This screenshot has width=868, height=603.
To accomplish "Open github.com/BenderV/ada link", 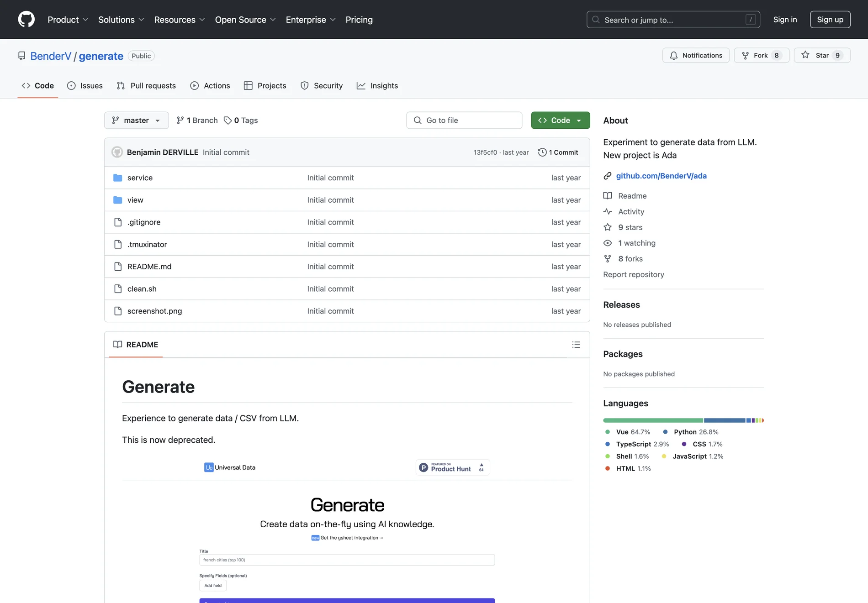I will 661,176.
